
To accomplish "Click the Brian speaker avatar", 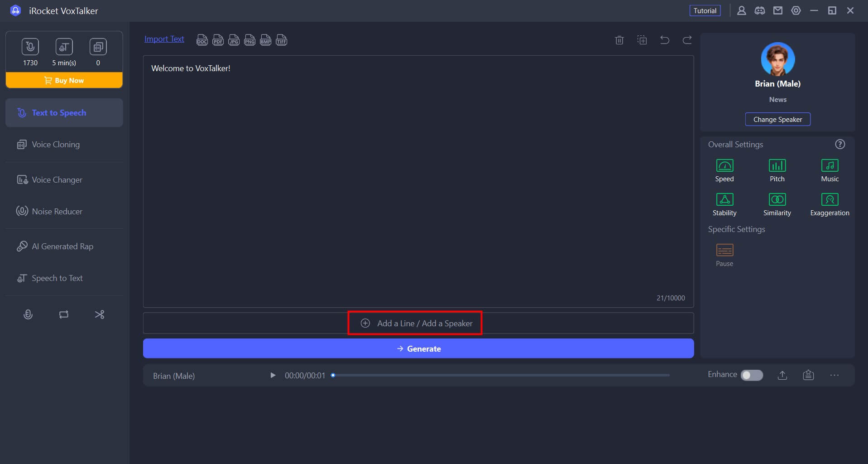I will (777, 59).
